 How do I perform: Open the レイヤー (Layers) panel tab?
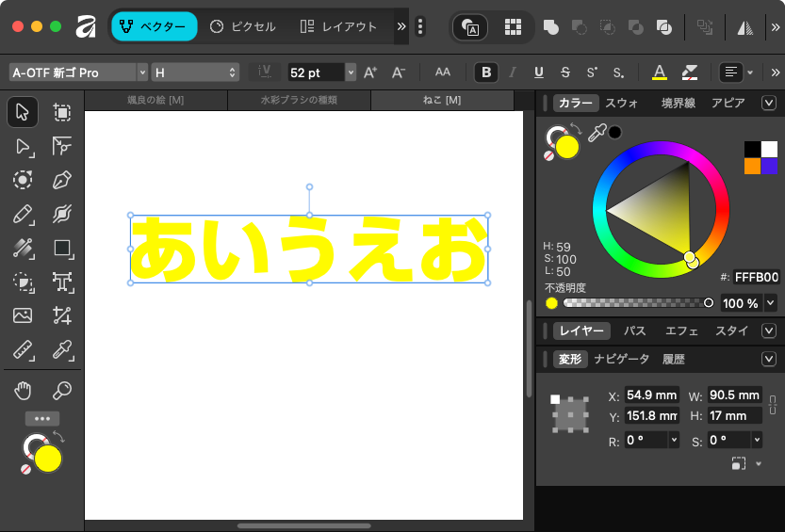(x=581, y=330)
